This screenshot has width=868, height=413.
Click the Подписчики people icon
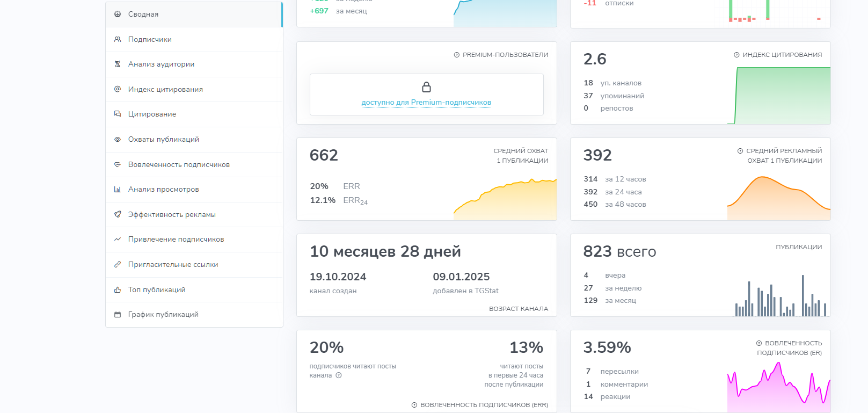coord(118,39)
